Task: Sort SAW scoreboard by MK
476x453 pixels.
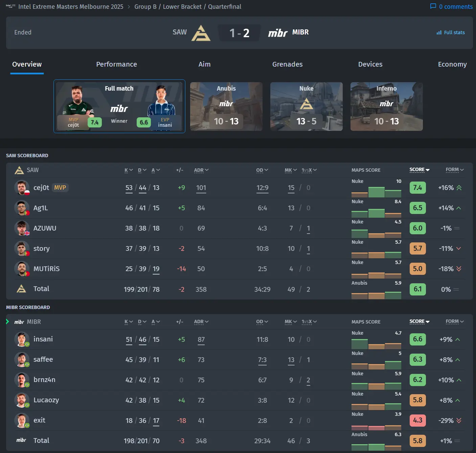Action: coord(291,170)
